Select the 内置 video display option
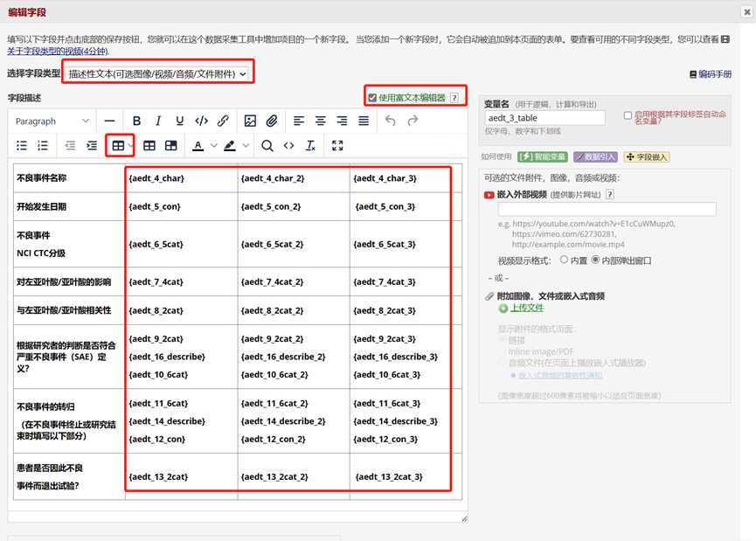The width and height of the screenshot is (756, 541). point(564,260)
